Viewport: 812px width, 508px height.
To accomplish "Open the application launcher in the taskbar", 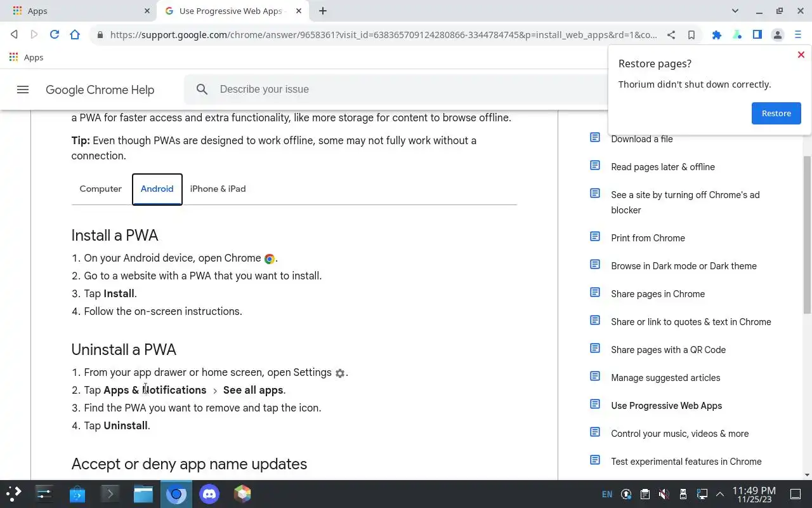I will pos(14,494).
